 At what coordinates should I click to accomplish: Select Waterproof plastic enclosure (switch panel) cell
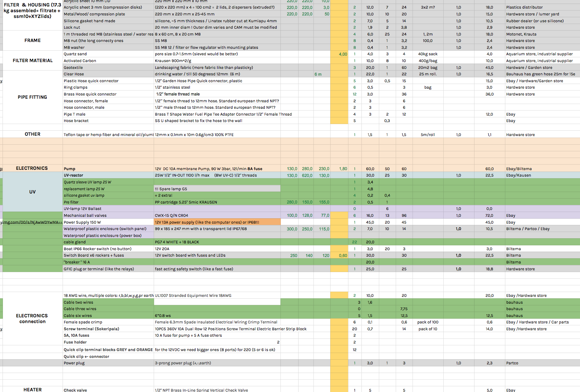(x=108, y=229)
